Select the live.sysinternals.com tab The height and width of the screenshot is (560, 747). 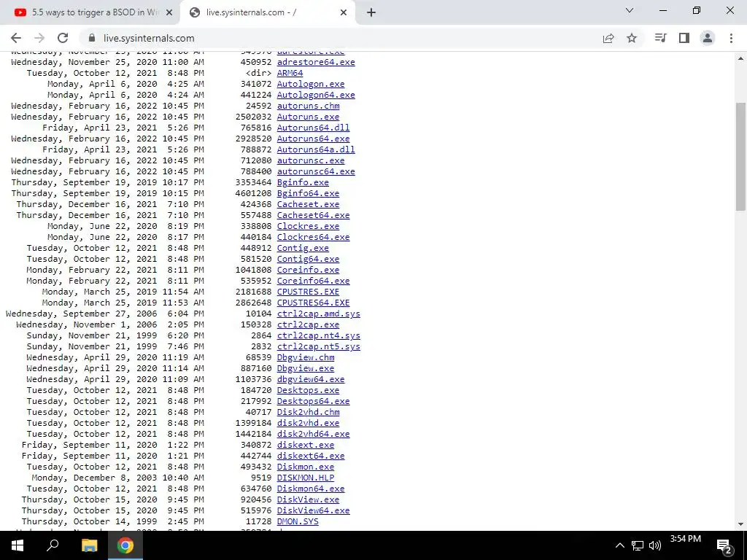coord(267,13)
